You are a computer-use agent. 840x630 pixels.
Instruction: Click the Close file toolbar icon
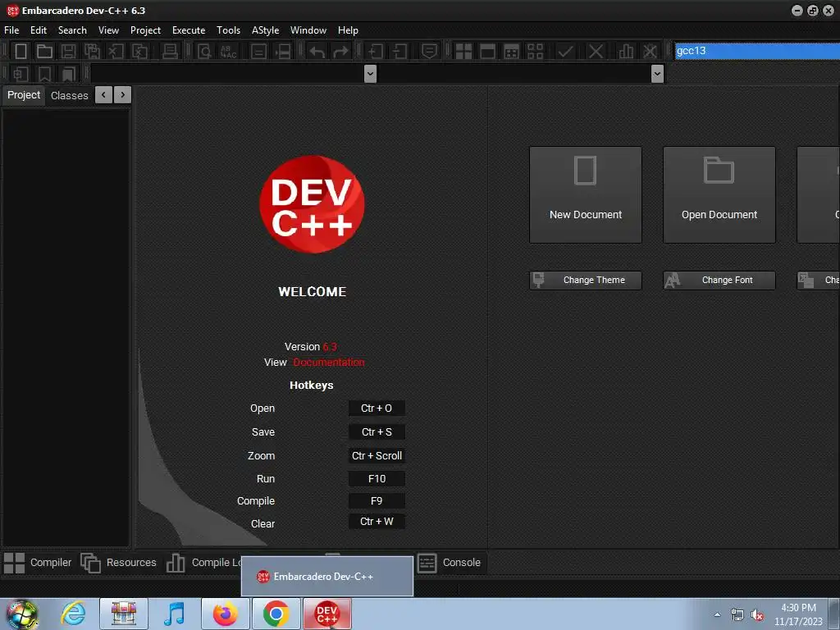coord(116,52)
